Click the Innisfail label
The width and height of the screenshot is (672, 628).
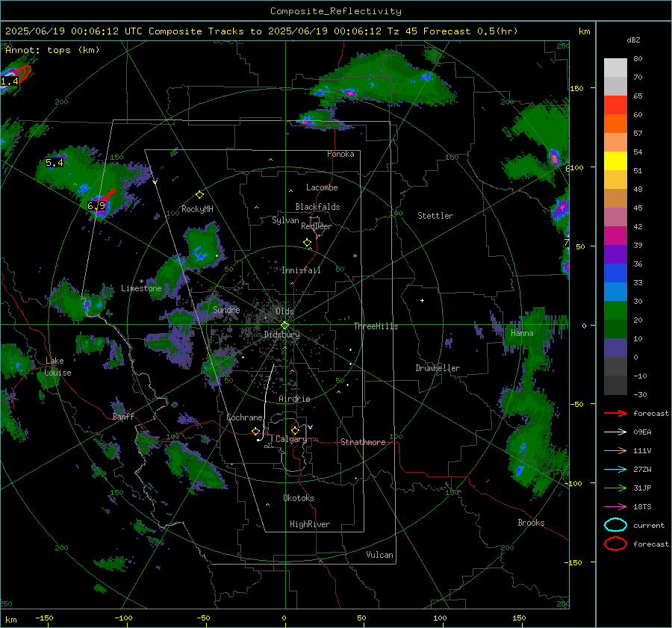tap(301, 270)
